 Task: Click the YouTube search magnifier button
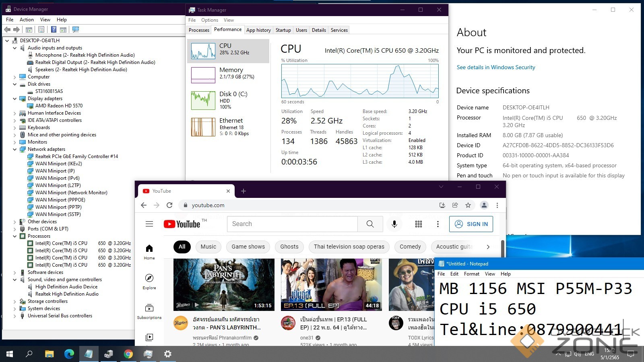coord(370,224)
